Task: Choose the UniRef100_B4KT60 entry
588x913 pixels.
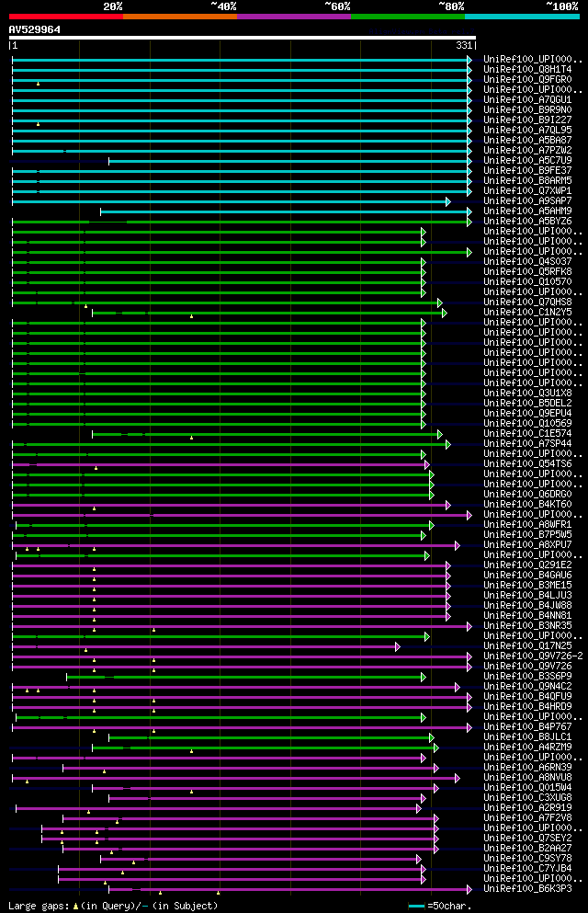Action: (x=527, y=504)
